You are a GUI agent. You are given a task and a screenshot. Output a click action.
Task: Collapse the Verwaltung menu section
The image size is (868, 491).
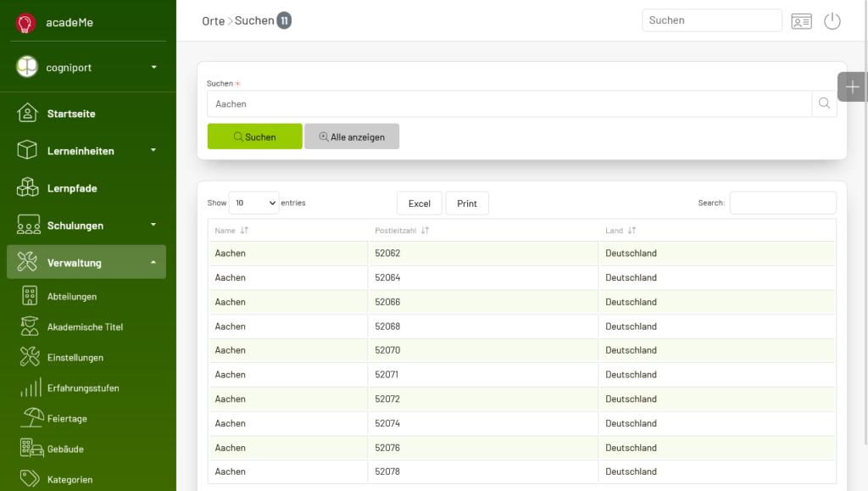[153, 262]
